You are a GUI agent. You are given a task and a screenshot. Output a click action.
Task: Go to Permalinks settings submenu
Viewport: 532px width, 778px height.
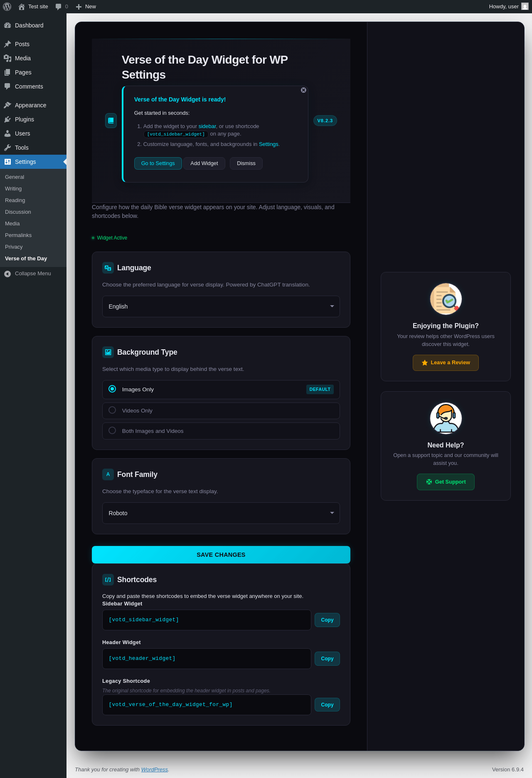tap(18, 235)
